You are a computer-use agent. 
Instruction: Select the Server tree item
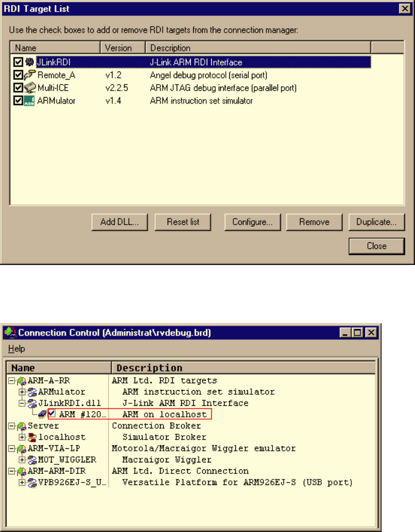click(44, 426)
